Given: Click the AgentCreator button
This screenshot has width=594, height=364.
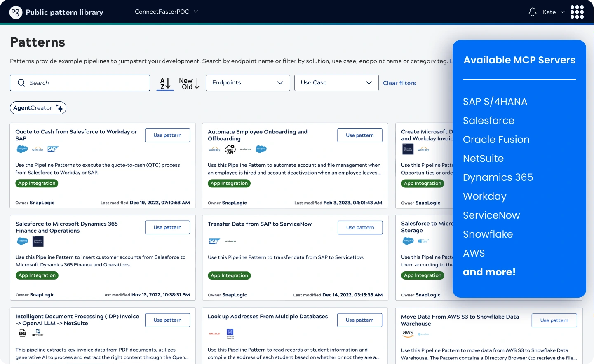Looking at the screenshot, I should [x=38, y=108].
